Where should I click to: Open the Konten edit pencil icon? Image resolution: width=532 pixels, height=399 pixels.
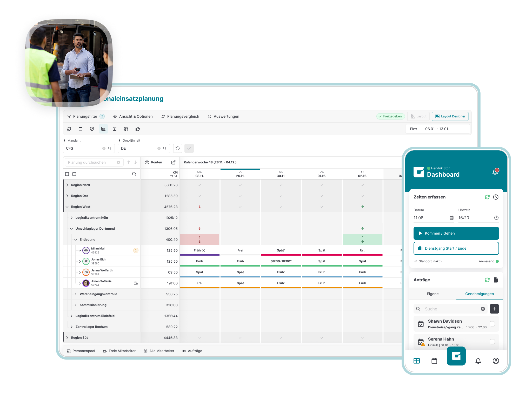(x=174, y=162)
